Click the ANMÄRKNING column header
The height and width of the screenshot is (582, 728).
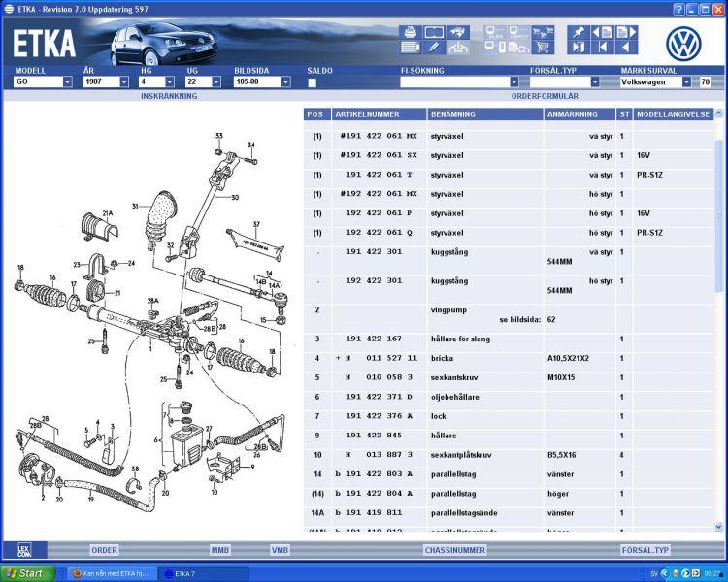tap(579, 114)
